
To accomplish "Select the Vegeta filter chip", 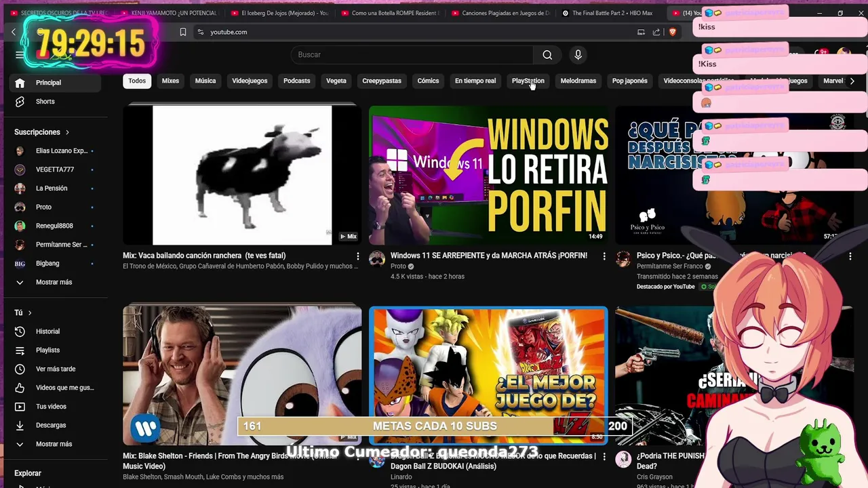I will click(x=336, y=81).
